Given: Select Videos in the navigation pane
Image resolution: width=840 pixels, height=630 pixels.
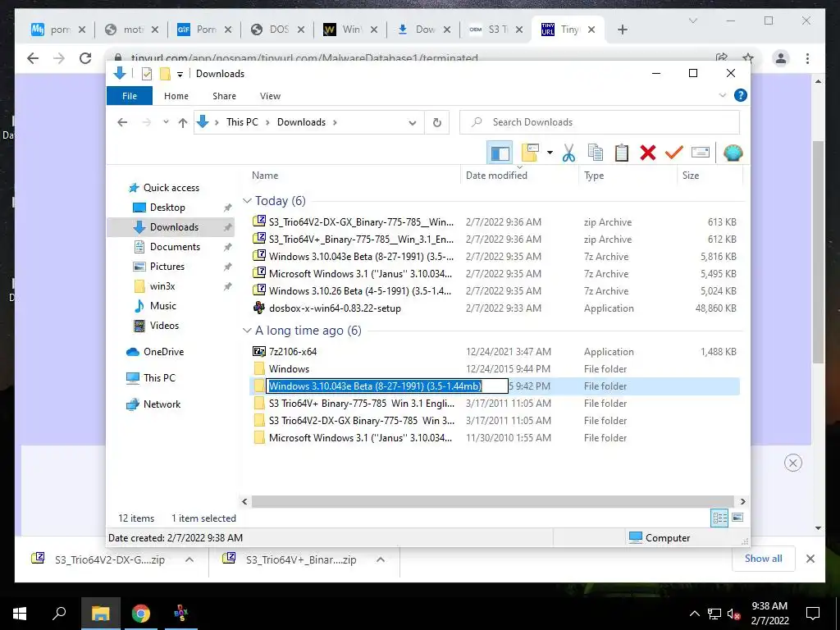Looking at the screenshot, I should pyautogui.click(x=164, y=325).
